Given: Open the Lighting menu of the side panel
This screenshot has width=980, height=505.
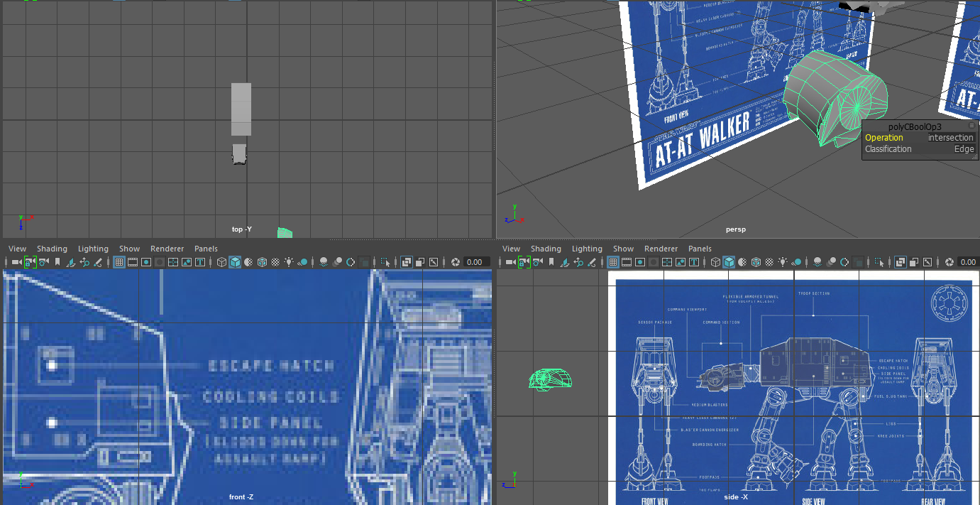Looking at the screenshot, I should (x=587, y=249).
